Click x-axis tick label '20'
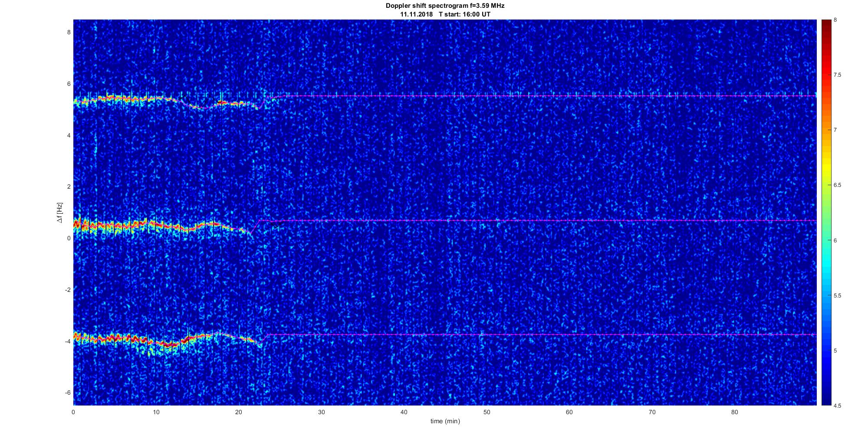Image resolution: width=868 pixels, height=435 pixels. [239, 412]
